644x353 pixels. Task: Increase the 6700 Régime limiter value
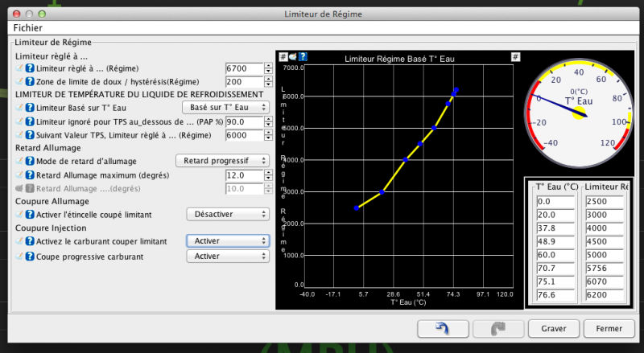tap(268, 66)
